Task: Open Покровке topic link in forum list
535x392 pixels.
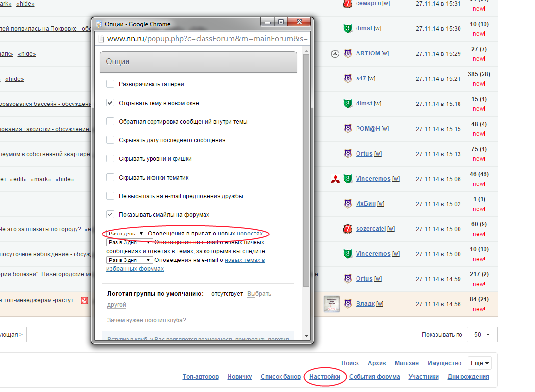Action: click(x=46, y=28)
